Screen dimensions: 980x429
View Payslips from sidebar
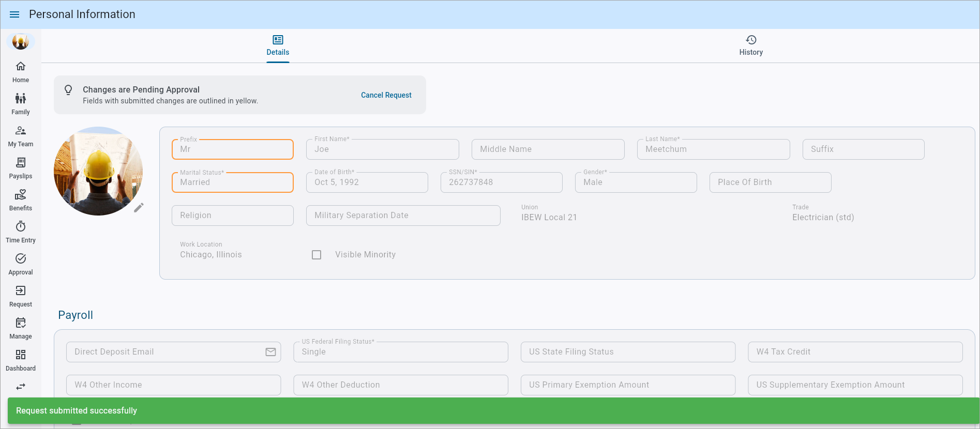click(21, 168)
